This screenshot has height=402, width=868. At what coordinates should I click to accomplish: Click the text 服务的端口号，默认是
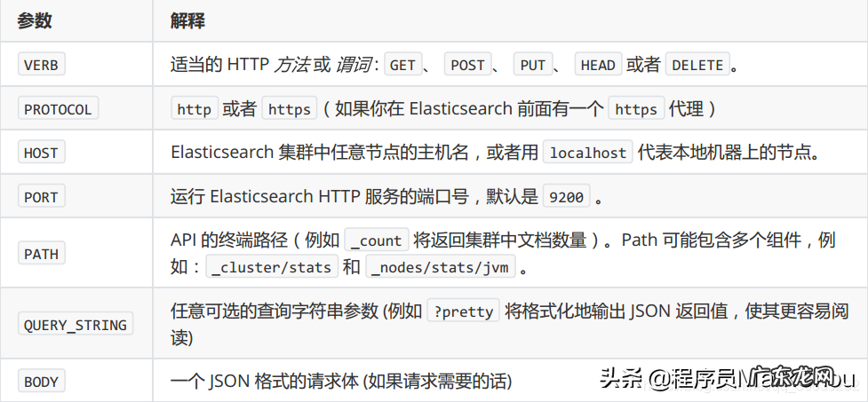tap(451, 197)
